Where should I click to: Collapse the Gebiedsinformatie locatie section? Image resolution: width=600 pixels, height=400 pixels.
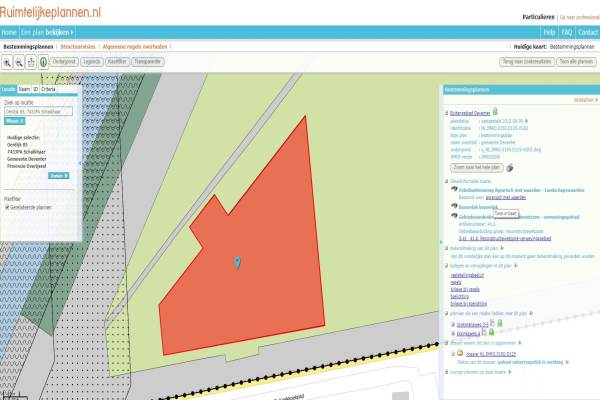tap(446, 181)
